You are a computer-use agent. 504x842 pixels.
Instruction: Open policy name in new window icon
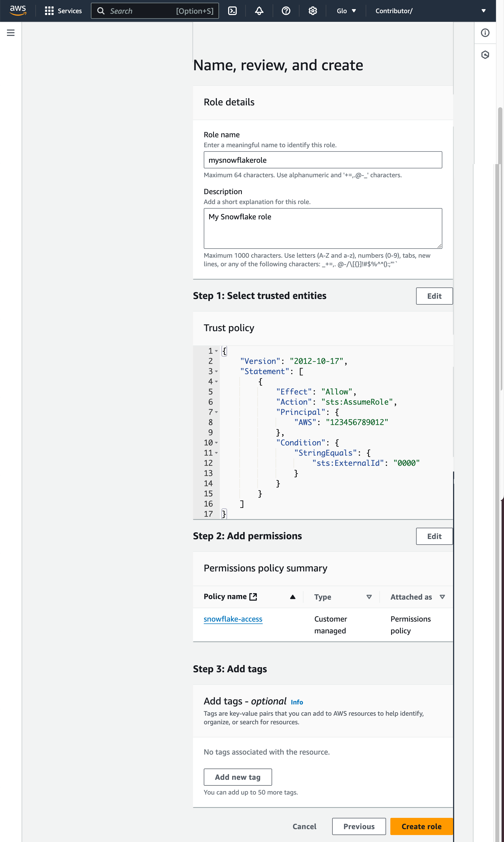click(253, 596)
